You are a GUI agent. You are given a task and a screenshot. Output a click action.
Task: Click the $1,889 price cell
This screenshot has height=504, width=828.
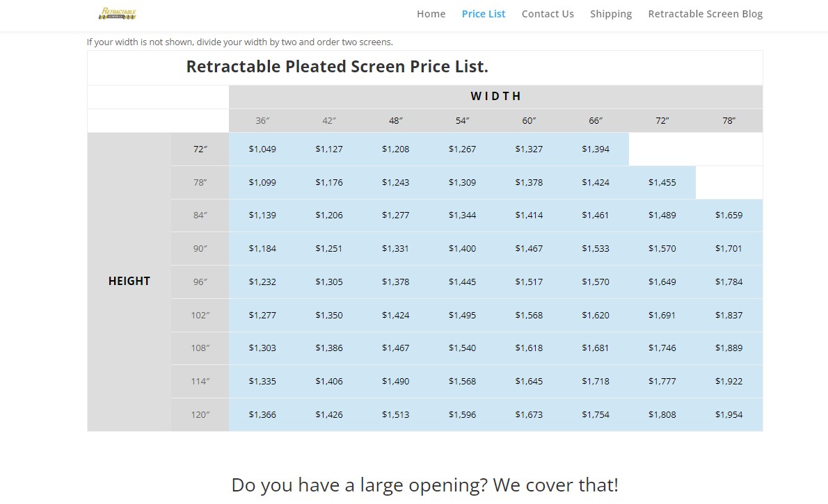729,348
